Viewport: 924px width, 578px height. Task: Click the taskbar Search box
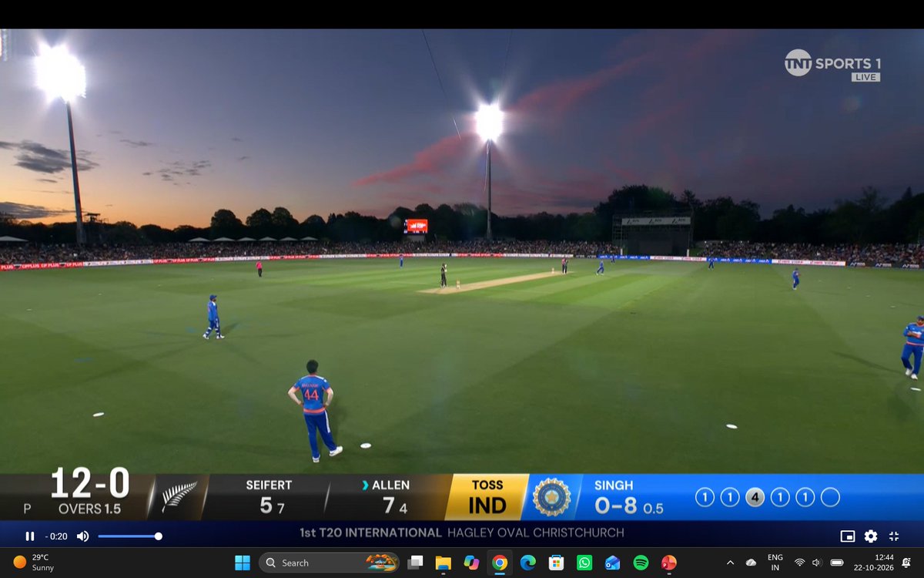pyautogui.click(x=330, y=563)
